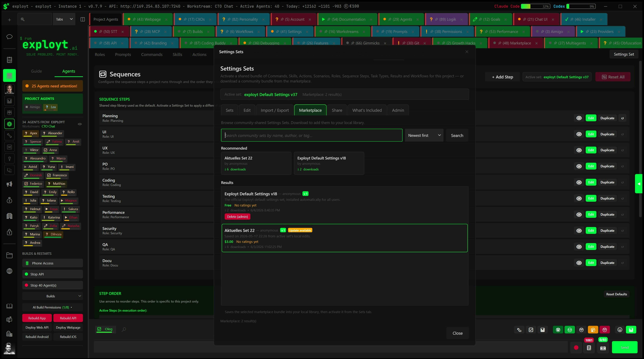Click the Claude Code usage bar
Screen dimensions: 644x359
click(x=535, y=6)
